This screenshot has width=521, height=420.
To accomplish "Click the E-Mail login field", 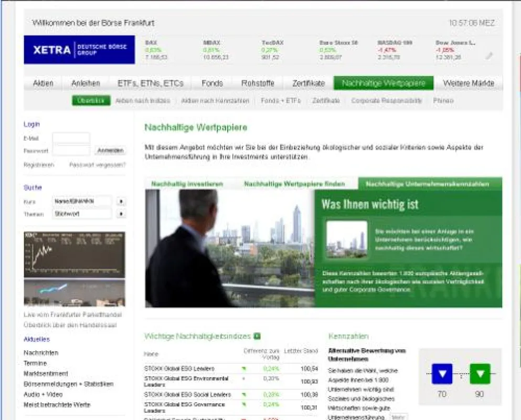I will click(x=71, y=138).
